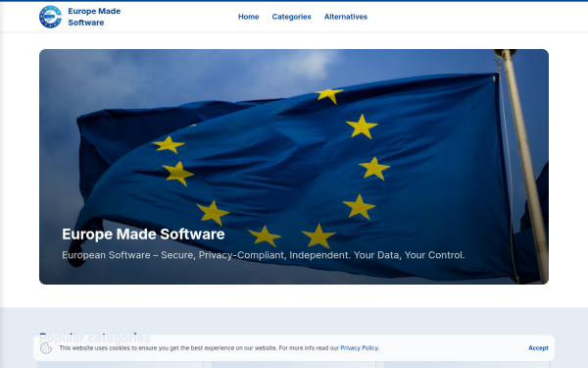
Task: Open the Categories menu item
Action: 291,17
